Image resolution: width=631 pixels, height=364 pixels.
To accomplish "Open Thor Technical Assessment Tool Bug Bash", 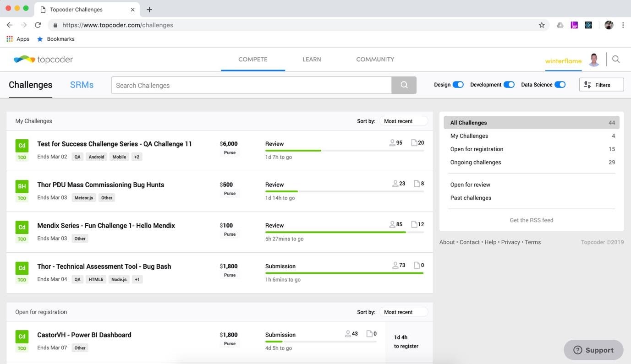I will (x=104, y=266).
